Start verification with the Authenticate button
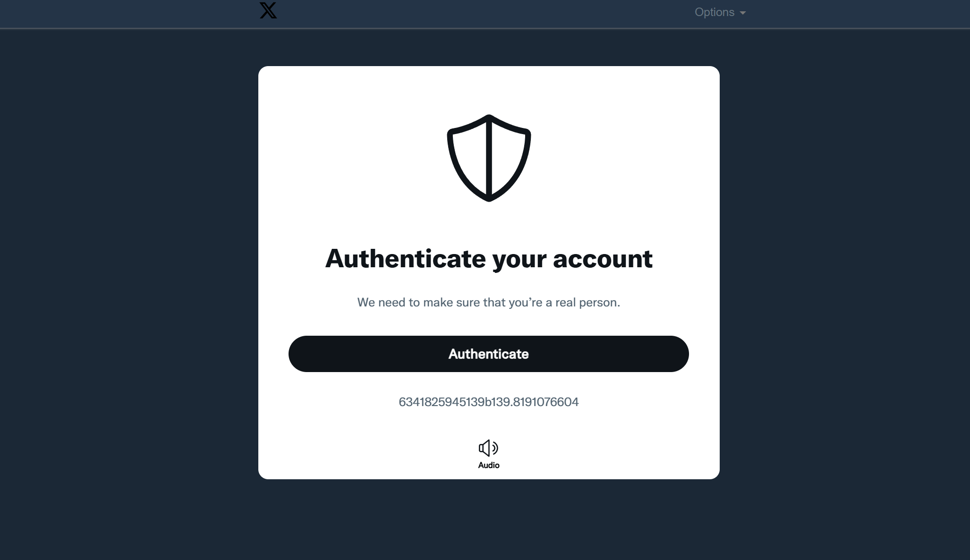This screenshot has height=560, width=970. [489, 354]
